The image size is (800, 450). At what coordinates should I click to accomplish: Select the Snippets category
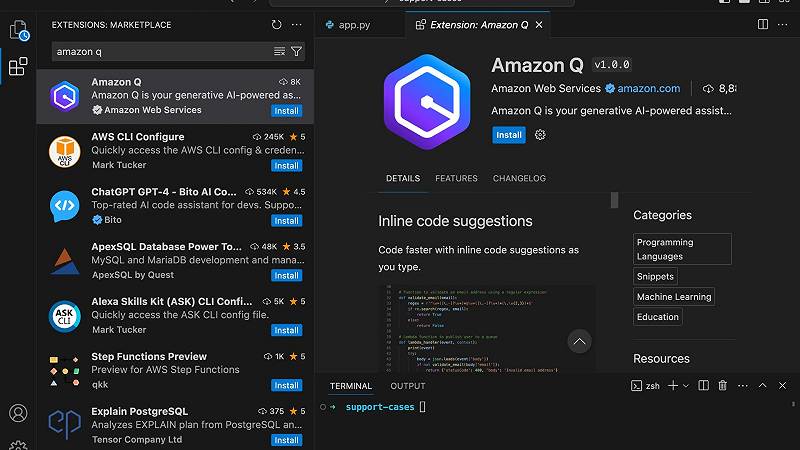coord(655,277)
